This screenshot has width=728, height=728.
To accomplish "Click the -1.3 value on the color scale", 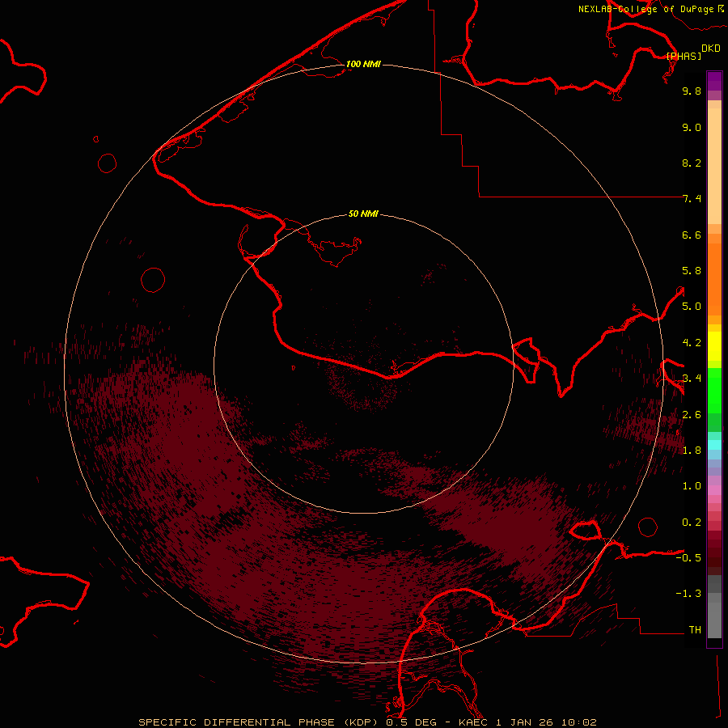I will click(688, 594).
